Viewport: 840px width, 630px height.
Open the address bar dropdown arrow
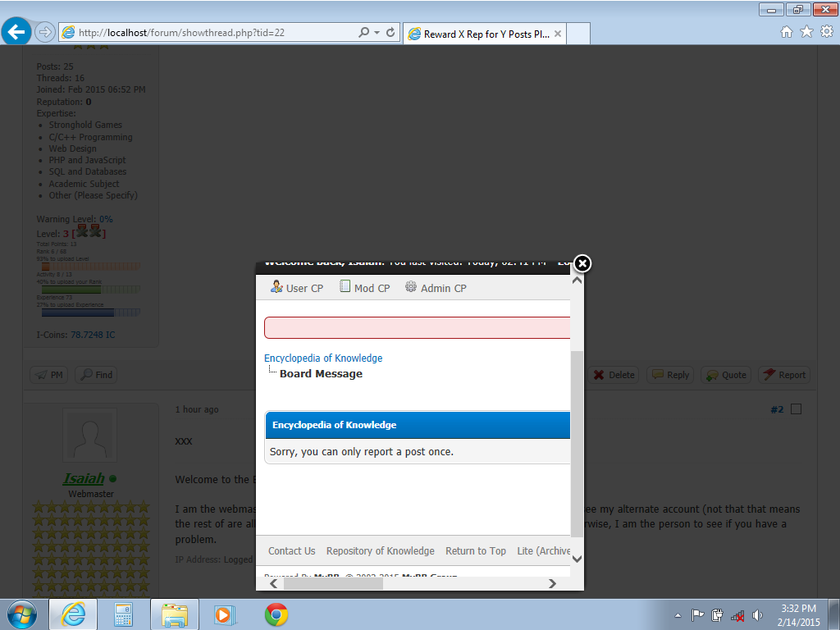coord(377,33)
